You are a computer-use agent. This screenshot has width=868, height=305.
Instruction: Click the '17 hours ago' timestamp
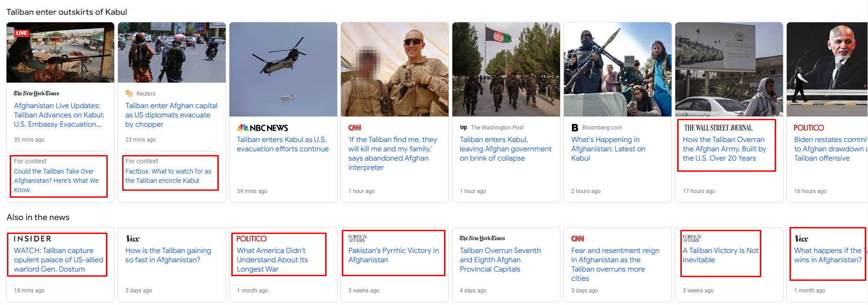click(699, 191)
